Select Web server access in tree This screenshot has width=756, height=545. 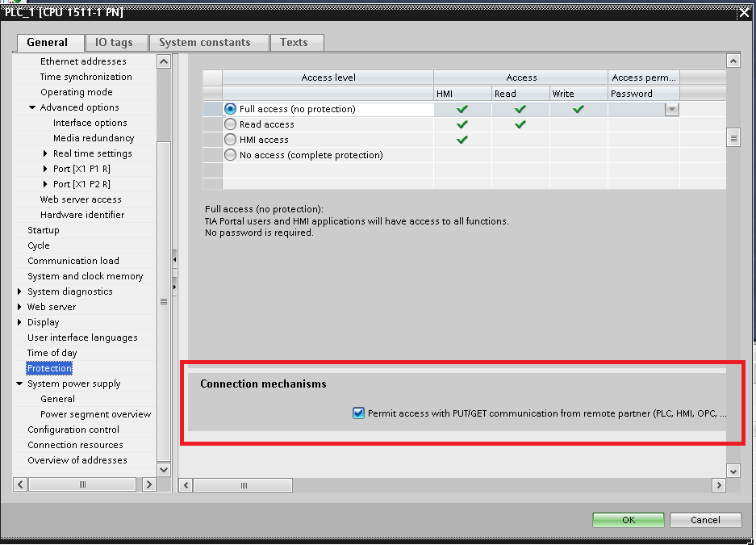pyautogui.click(x=81, y=199)
